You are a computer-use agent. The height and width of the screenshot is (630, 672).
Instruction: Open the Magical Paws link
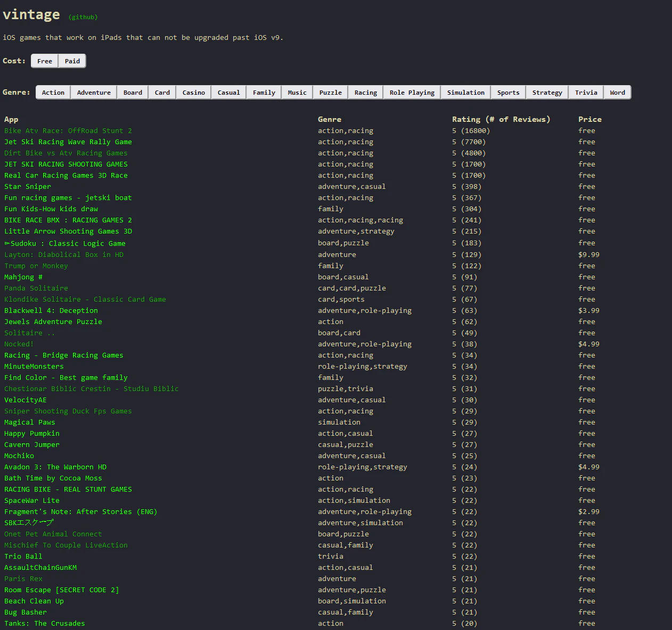[x=30, y=422]
